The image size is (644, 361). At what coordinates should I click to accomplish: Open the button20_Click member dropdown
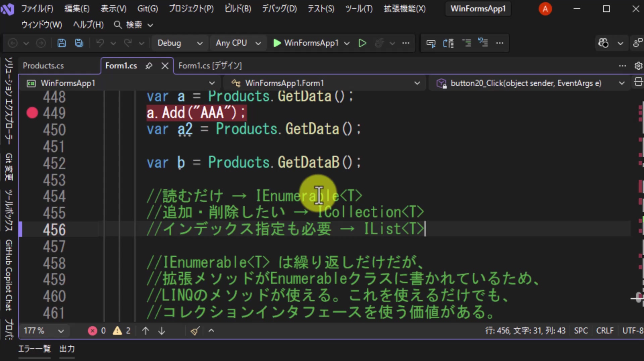point(530,83)
